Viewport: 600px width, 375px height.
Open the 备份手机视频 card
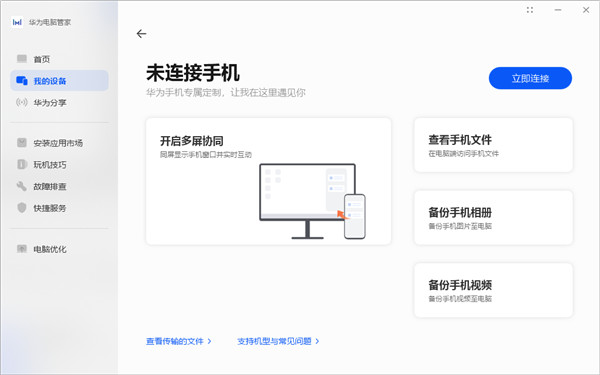click(x=493, y=290)
